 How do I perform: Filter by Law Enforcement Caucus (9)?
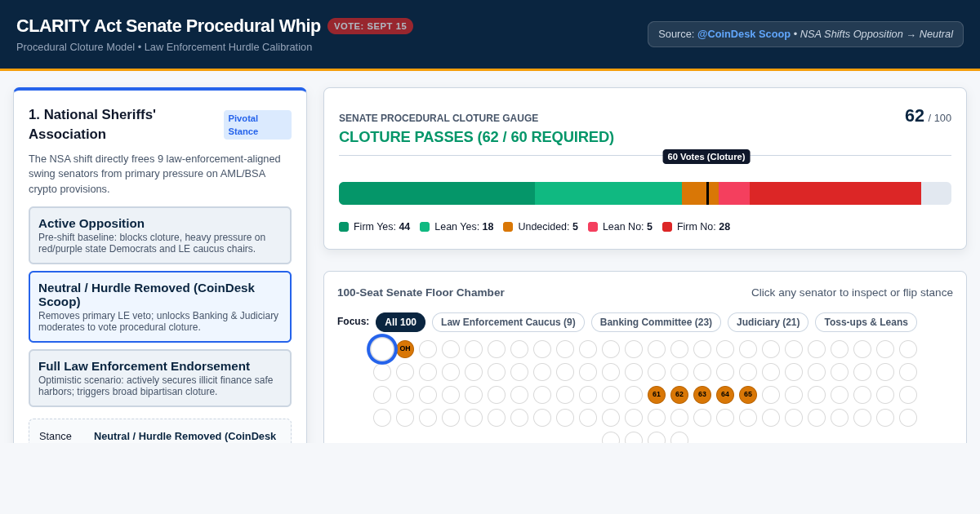508,322
